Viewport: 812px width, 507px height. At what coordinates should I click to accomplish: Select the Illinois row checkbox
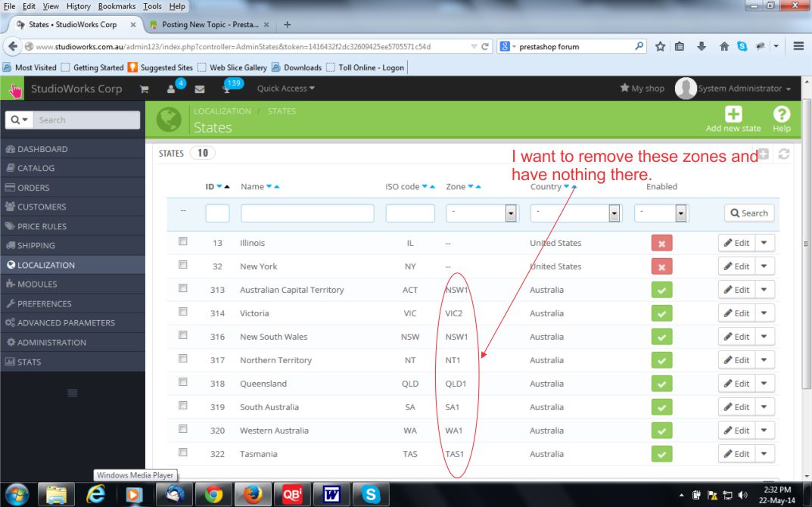[x=183, y=241]
